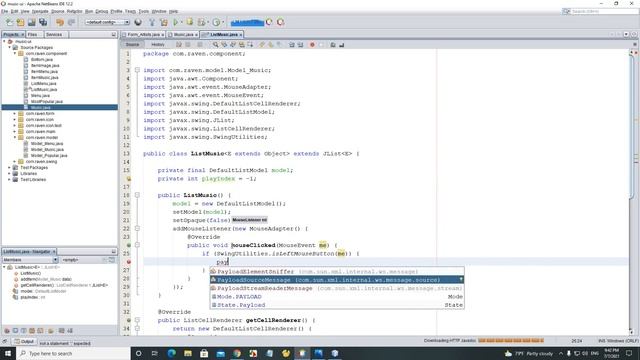Collapse the Source Packages node
The width and height of the screenshot is (640, 360).
9,47
